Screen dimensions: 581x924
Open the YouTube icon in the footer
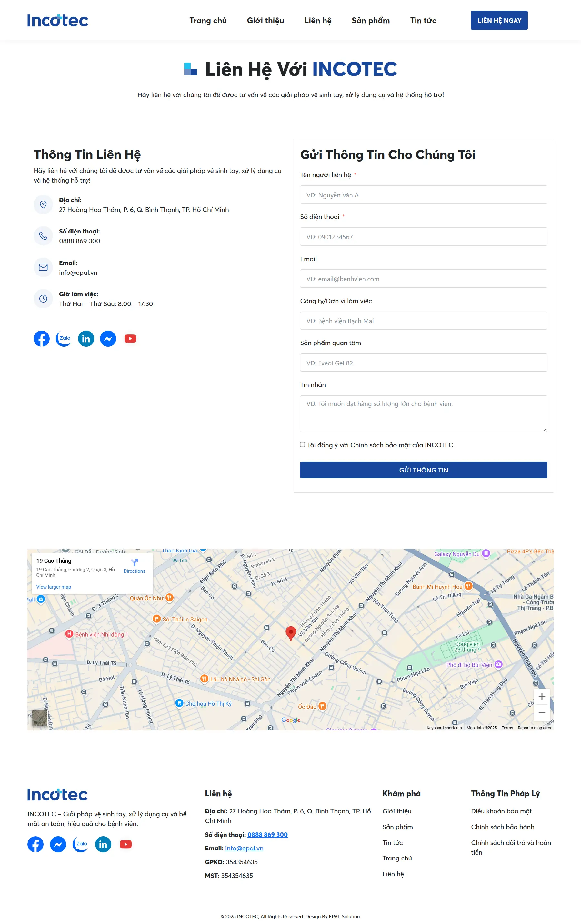click(x=126, y=844)
